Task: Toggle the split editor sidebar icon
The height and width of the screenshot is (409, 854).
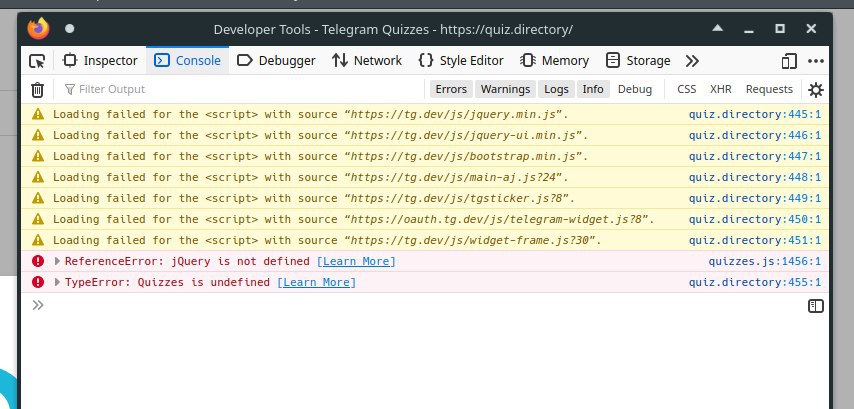Action: click(816, 306)
